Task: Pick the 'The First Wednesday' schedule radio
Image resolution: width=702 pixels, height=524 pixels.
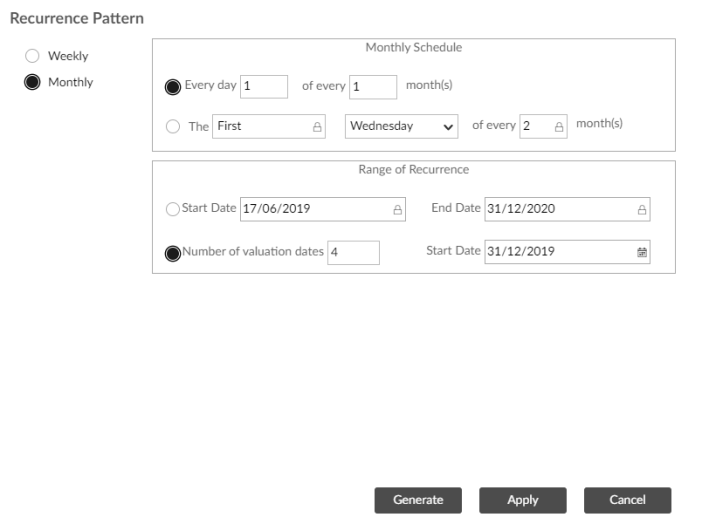Action: (172, 127)
